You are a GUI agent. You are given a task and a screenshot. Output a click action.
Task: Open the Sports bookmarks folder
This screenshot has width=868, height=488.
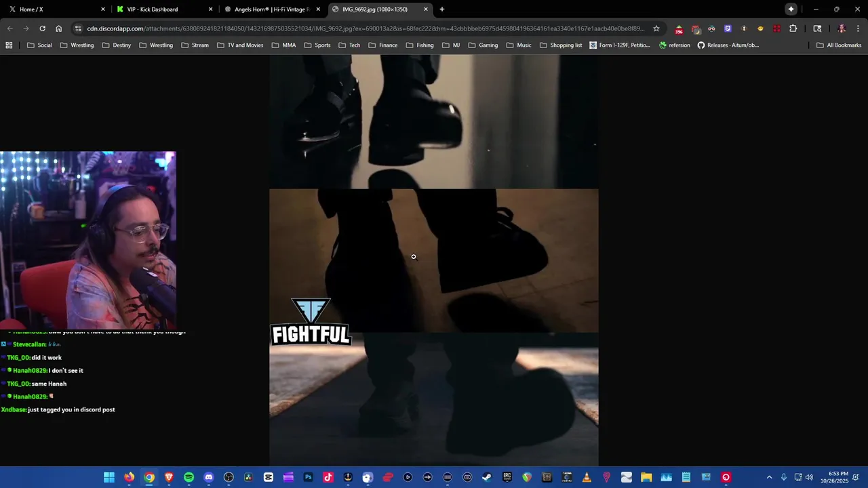click(x=317, y=45)
